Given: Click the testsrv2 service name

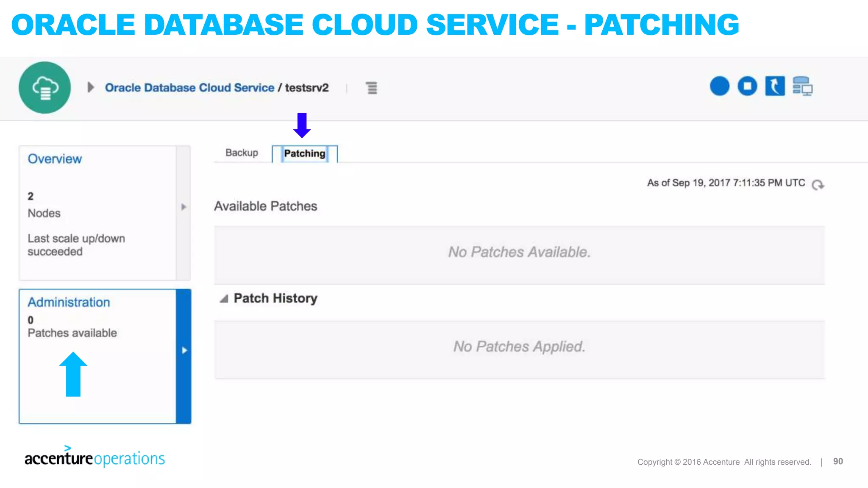Looking at the screenshot, I should [x=307, y=88].
